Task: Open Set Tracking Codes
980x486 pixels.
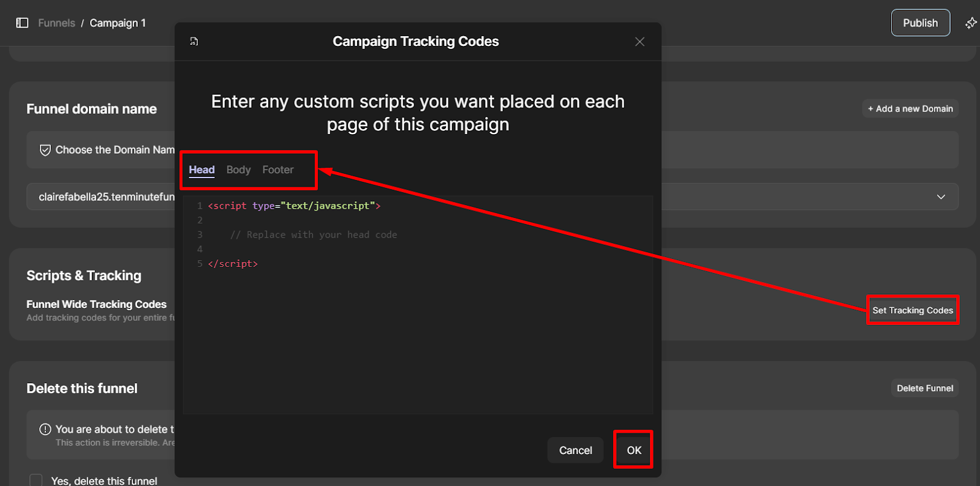Action: pos(913,310)
